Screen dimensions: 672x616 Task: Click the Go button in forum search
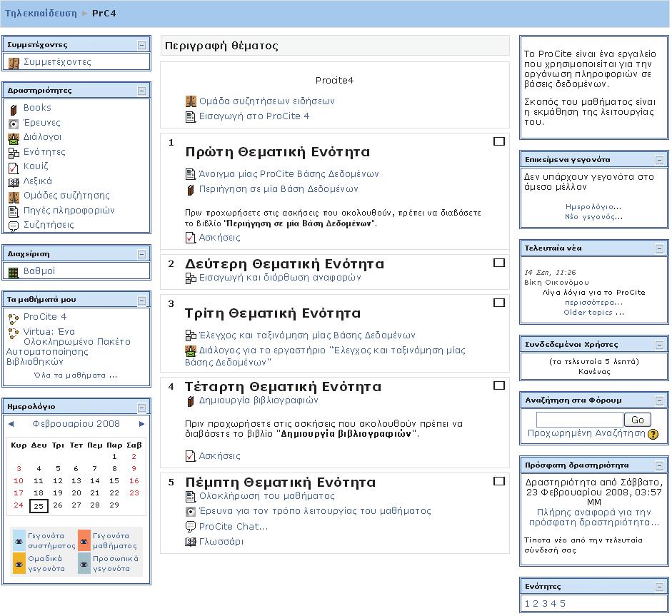point(638,420)
